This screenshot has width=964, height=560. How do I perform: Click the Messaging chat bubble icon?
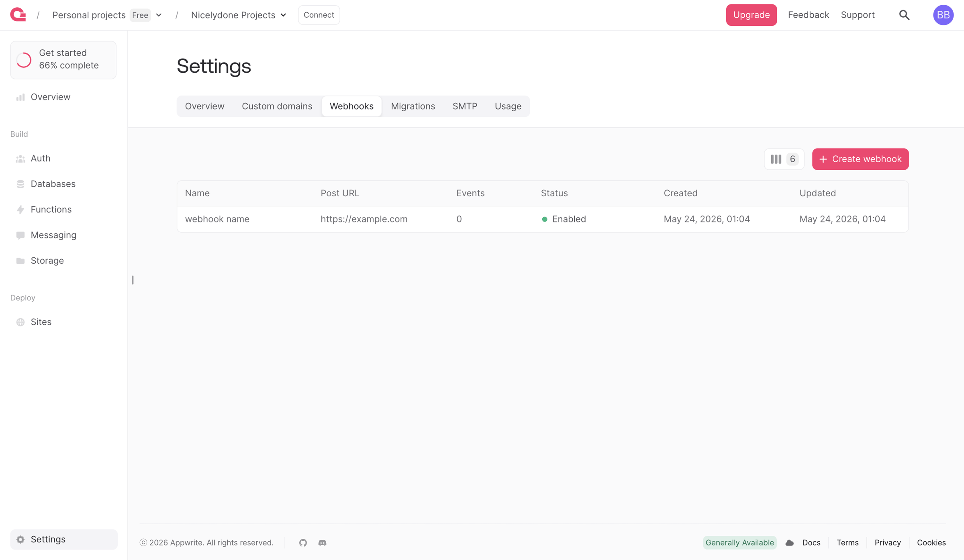(20, 235)
